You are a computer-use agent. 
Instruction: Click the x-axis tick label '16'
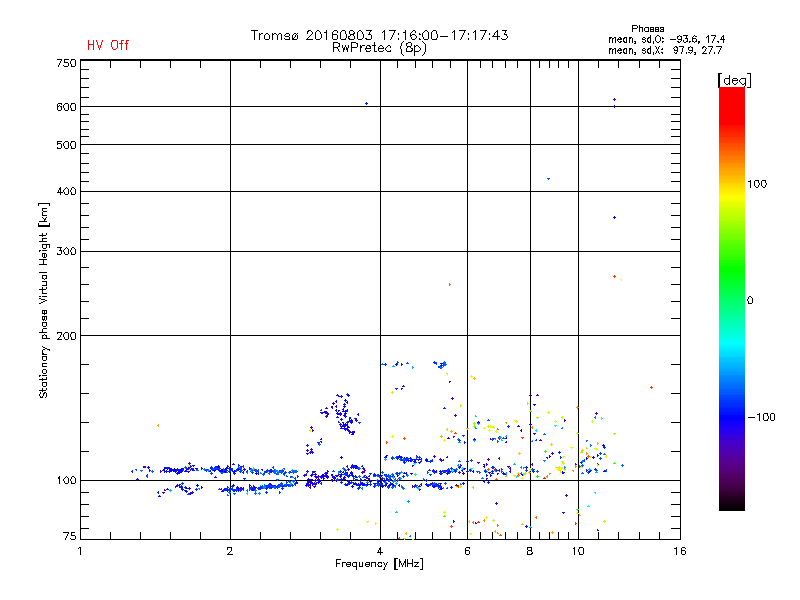pos(680,551)
